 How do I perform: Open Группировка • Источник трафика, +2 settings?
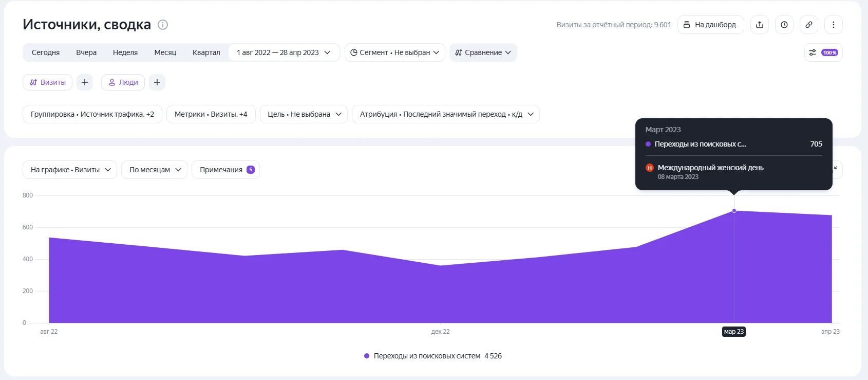point(92,114)
